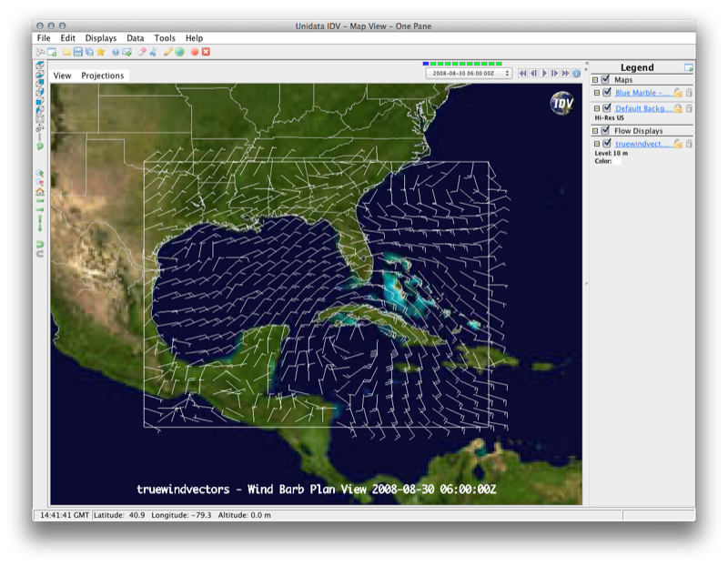728x566 pixels.
Task: Toggle Blue Marble layer visibility checkbox
Action: click(x=607, y=93)
